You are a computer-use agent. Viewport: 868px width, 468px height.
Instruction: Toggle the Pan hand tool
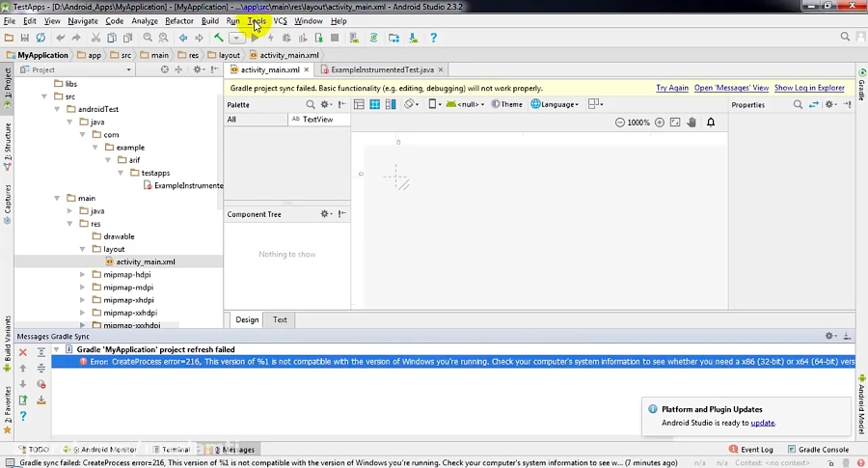[x=692, y=123]
